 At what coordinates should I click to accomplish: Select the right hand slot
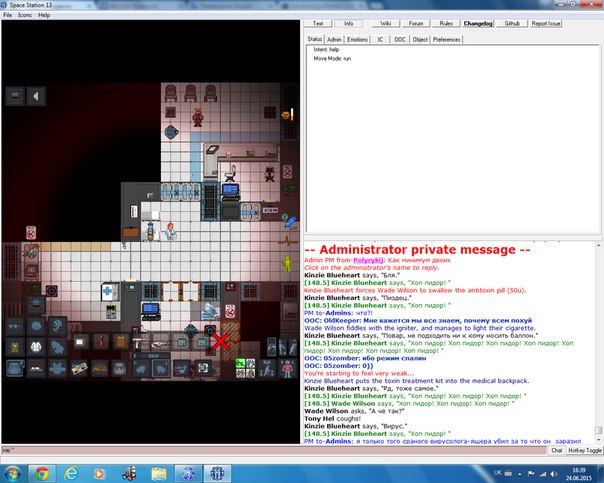point(141,368)
